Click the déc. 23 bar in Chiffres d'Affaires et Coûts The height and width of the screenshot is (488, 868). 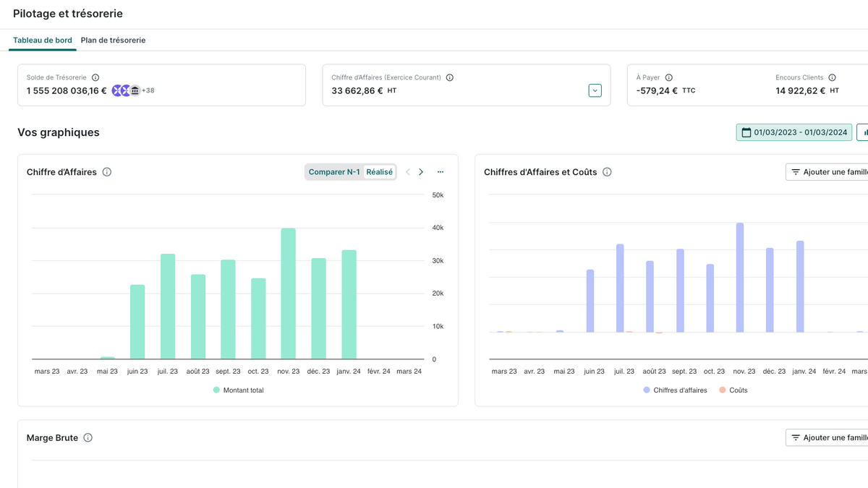pos(770,291)
